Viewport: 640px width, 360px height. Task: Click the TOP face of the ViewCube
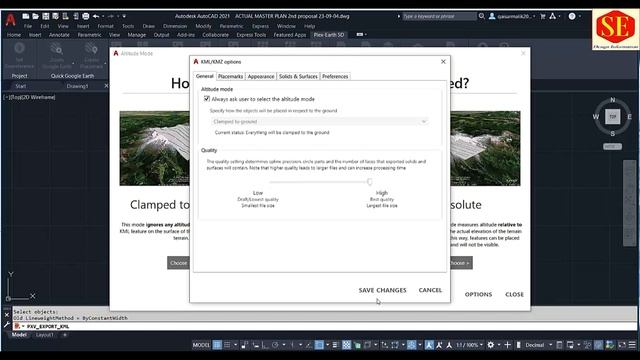point(612,117)
